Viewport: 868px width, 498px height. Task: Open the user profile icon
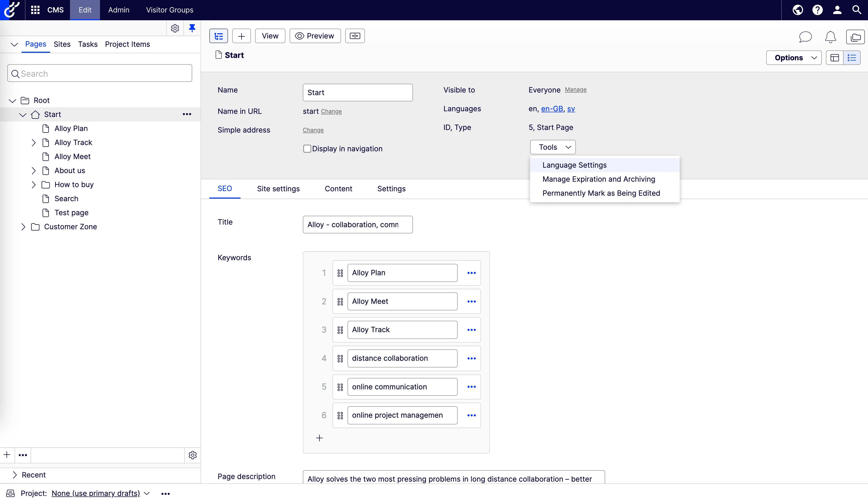[837, 10]
